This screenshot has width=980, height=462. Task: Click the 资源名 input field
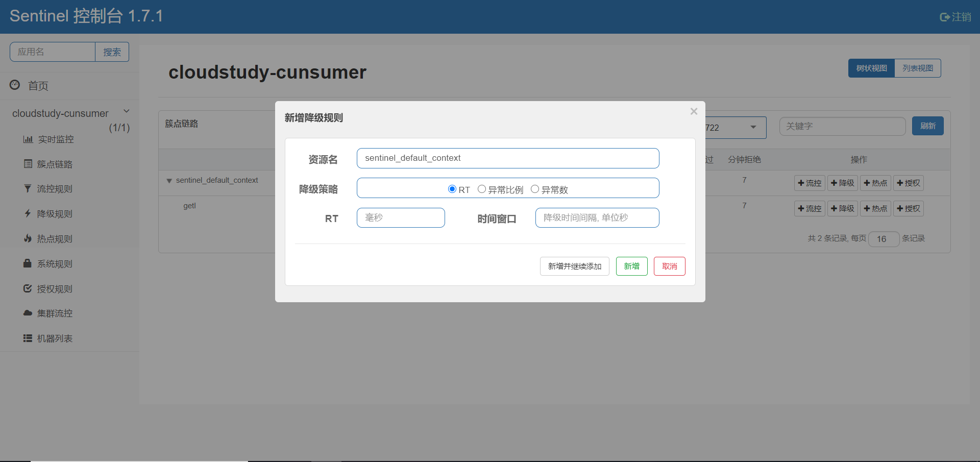pyautogui.click(x=508, y=158)
